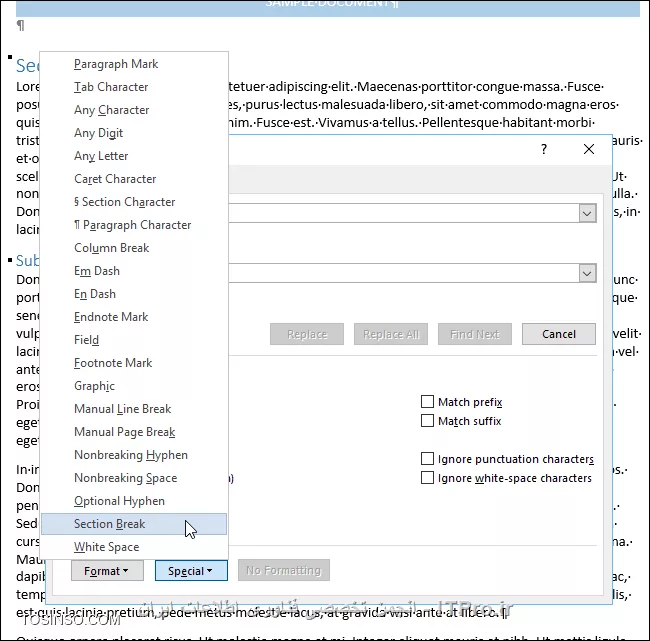The image size is (650, 641).
Task: Choose Manual Page Break
Action: 134,432
